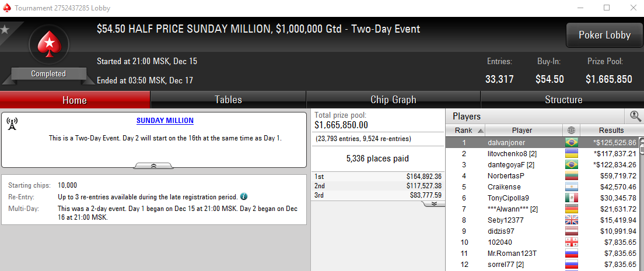Sort players by the globe country column
The image size is (644, 271).
(x=570, y=131)
